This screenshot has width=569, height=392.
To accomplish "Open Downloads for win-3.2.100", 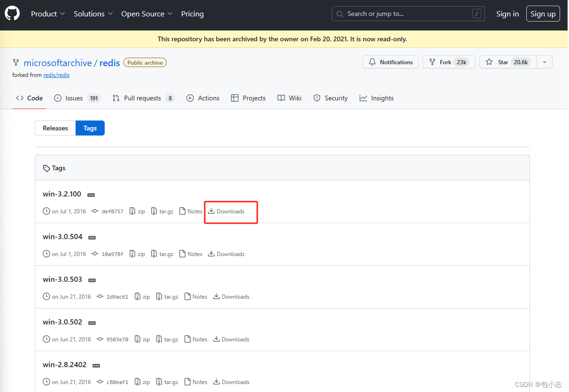I will [227, 211].
